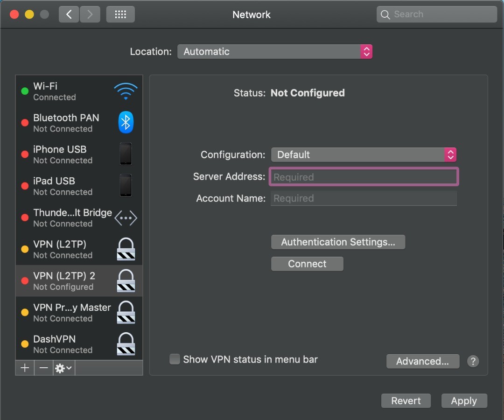This screenshot has height=420, width=504.
Task: Click the Wi-Fi signal icon in sidebar
Action: click(x=126, y=91)
